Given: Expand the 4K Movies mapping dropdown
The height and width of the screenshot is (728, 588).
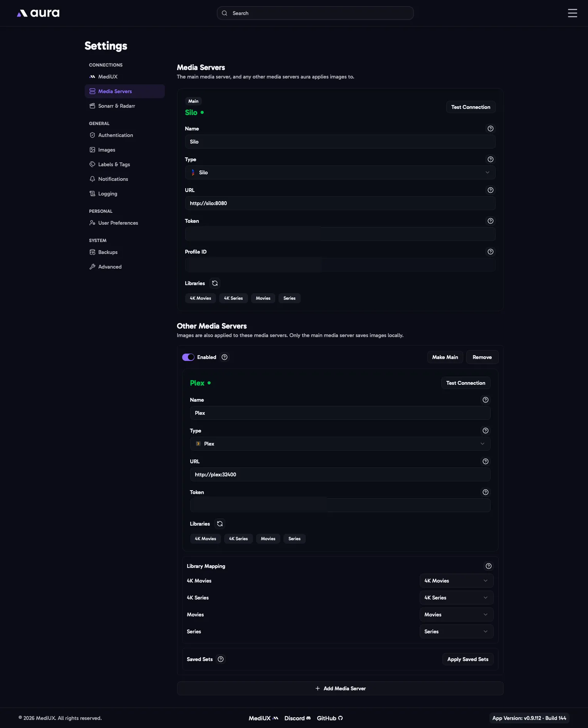Looking at the screenshot, I should (x=456, y=581).
